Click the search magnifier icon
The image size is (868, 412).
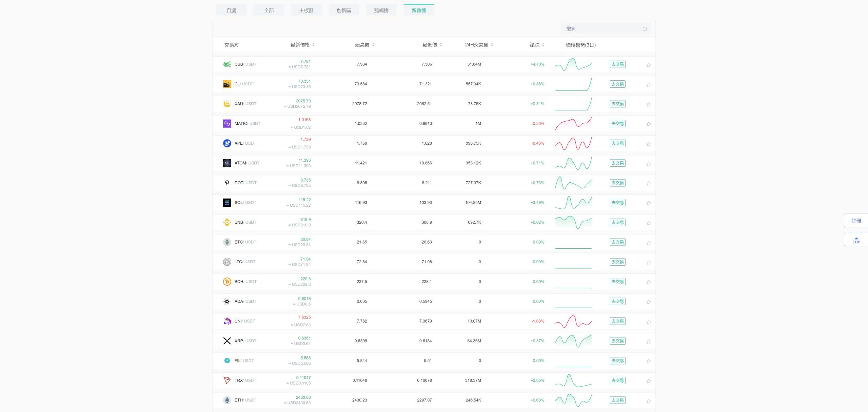645,29
